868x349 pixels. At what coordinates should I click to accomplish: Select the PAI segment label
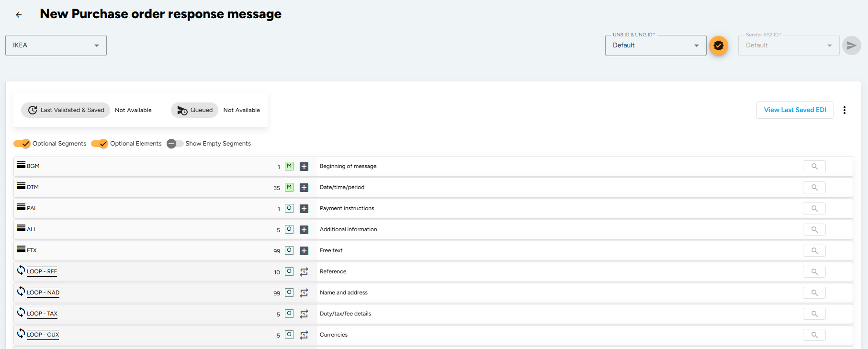(31, 208)
